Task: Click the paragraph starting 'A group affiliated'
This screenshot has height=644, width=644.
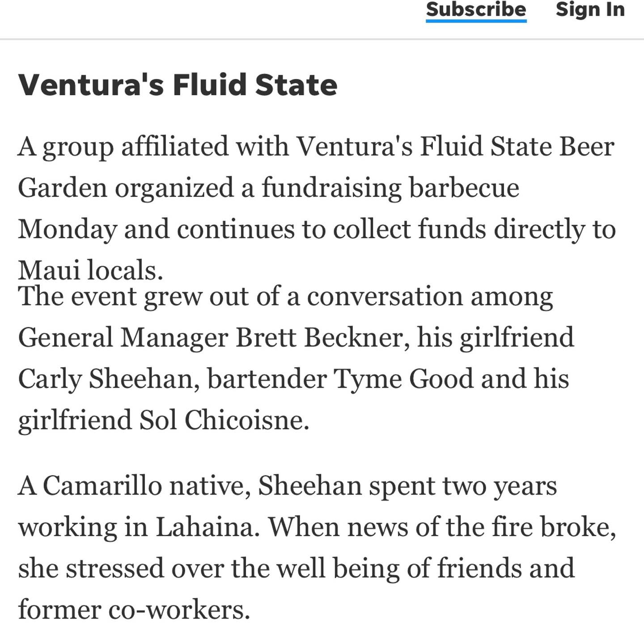Action: [317, 208]
